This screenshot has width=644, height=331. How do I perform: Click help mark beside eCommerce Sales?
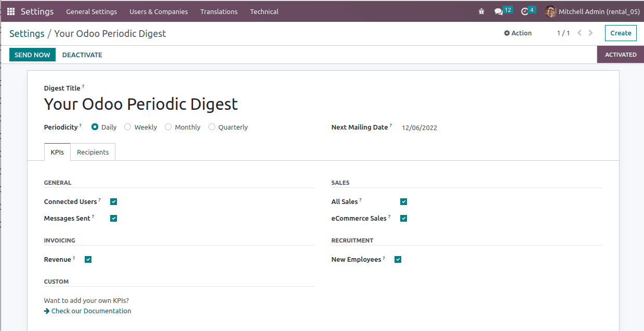pyautogui.click(x=389, y=217)
